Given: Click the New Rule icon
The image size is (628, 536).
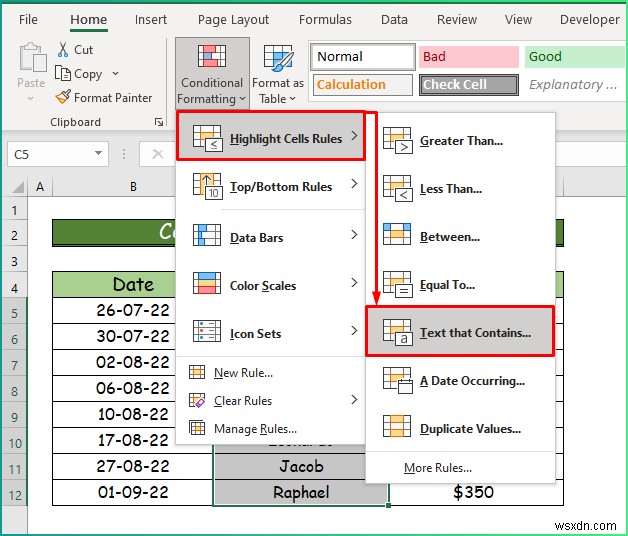Looking at the screenshot, I should coord(197,372).
